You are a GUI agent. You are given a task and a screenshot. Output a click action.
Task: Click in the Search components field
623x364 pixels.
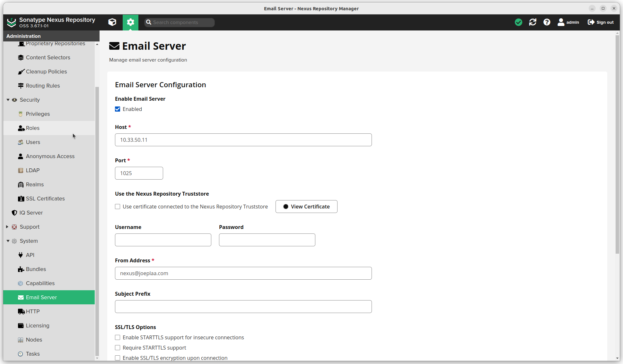coord(183,22)
